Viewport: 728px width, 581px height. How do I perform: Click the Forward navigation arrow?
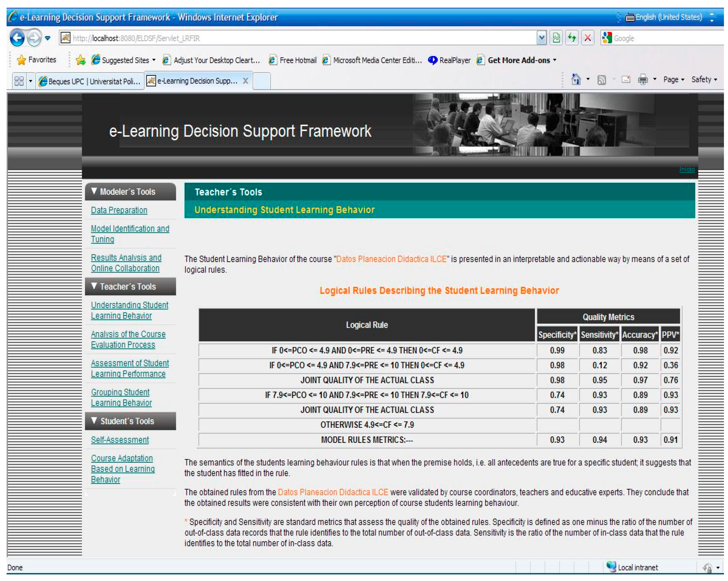point(34,38)
